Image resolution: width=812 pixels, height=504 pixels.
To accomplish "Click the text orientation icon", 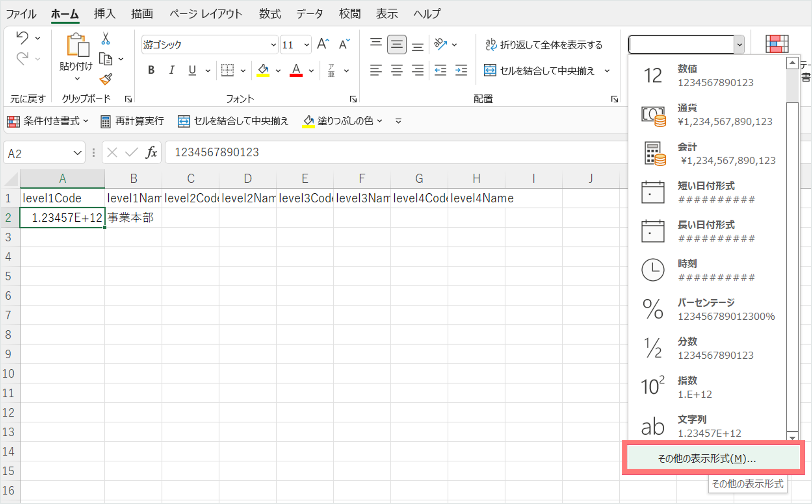I will point(440,44).
